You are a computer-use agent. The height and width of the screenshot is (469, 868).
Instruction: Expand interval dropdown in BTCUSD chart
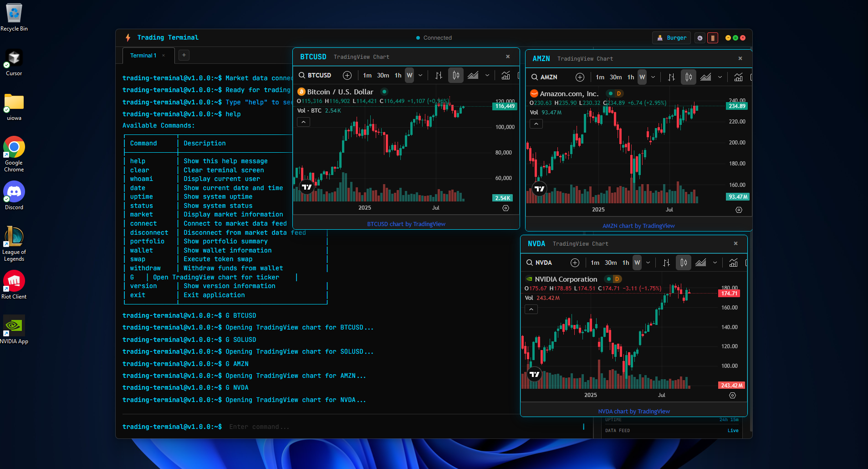pyautogui.click(x=420, y=76)
